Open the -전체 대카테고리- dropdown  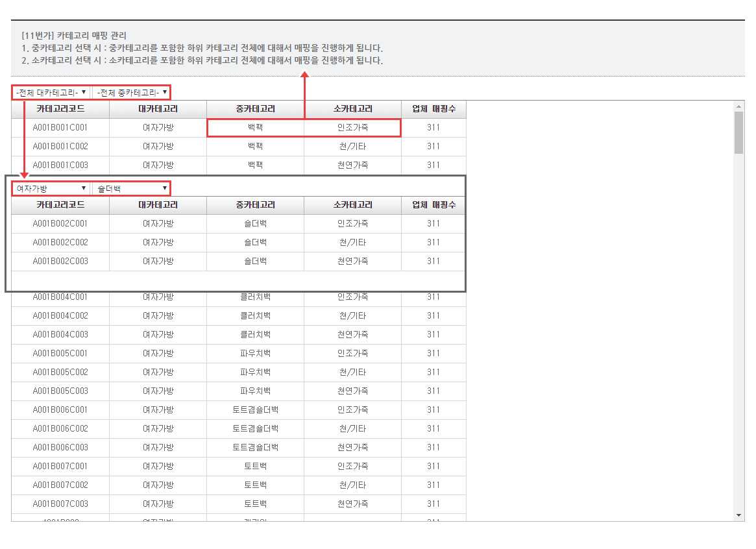51,92
